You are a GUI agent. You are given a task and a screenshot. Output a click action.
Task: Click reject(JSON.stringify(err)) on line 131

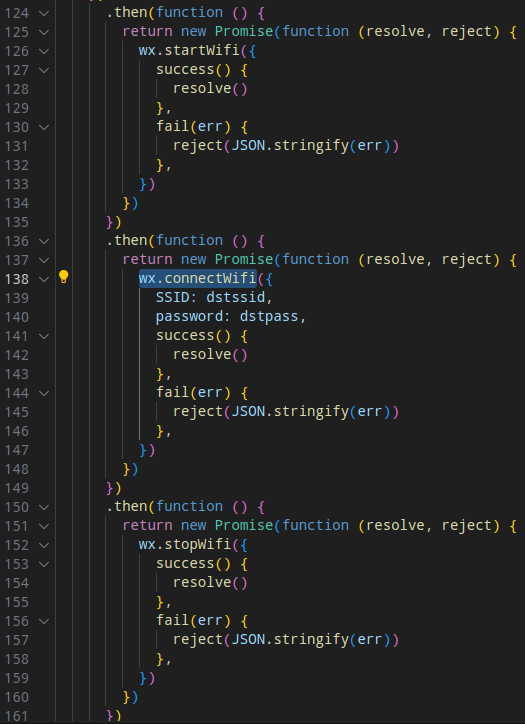tap(286, 146)
